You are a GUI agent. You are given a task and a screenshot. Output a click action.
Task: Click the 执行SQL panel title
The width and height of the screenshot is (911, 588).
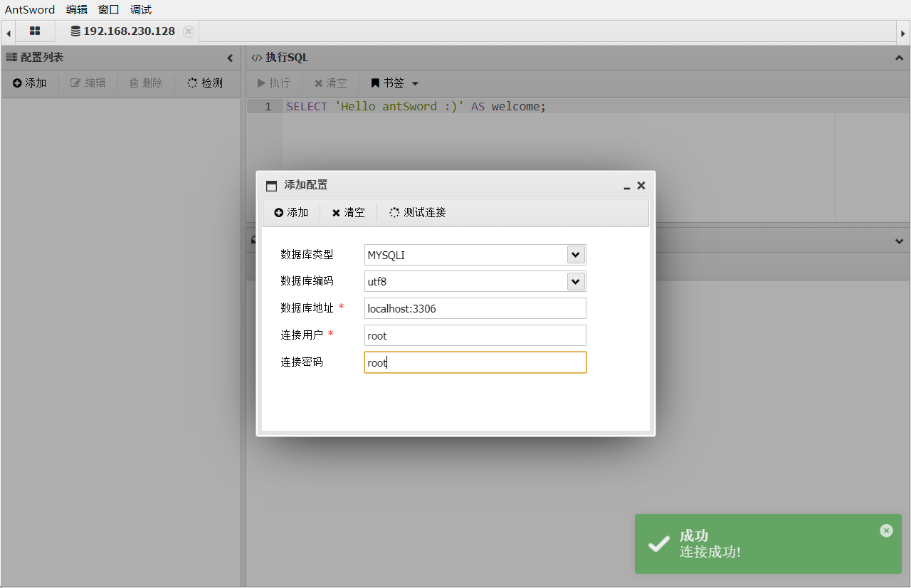click(x=287, y=58)
